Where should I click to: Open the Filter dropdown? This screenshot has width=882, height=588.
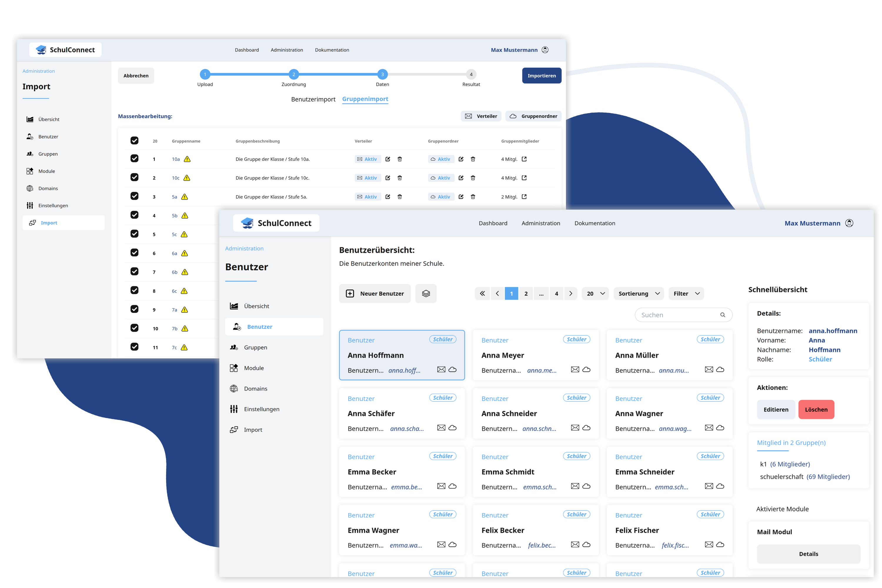click(x=686, y=294)
